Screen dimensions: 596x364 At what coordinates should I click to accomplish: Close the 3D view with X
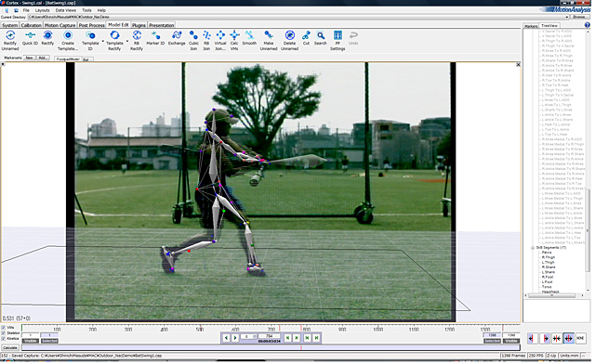(518, 65)
